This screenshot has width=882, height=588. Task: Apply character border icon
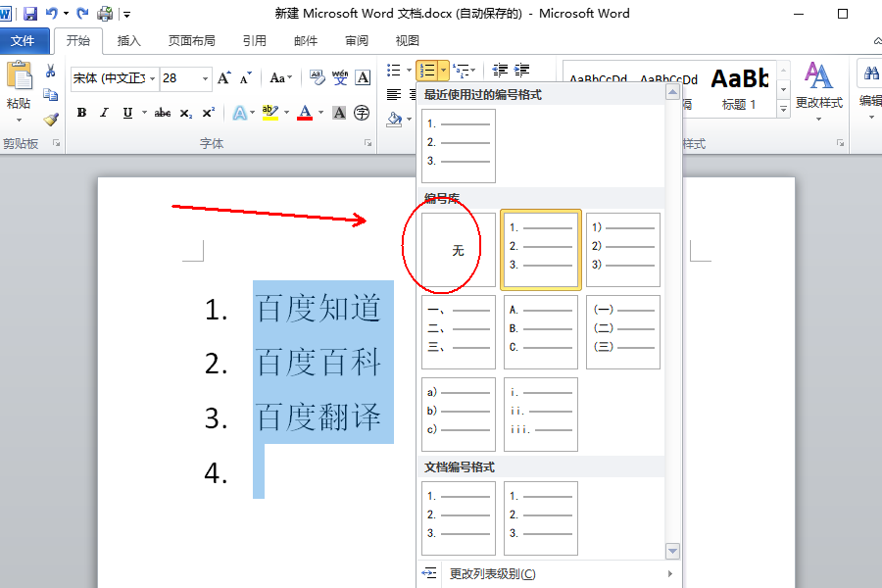[x=363, y=78]
